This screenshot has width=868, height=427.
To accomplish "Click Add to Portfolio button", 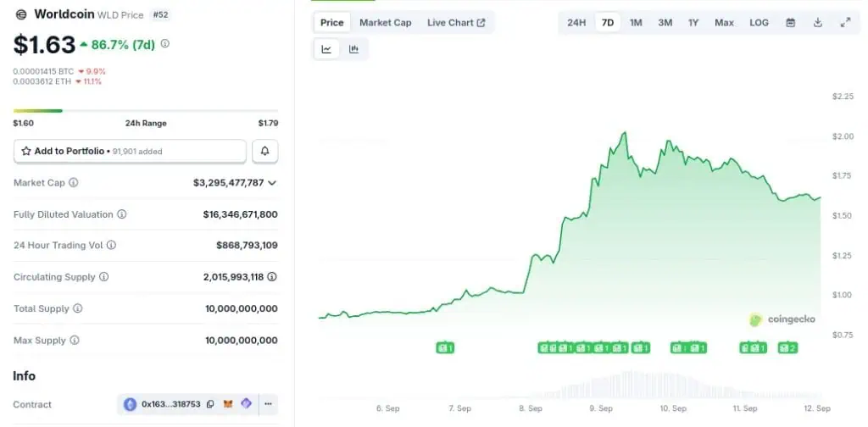I will click(x=130, y=151).
